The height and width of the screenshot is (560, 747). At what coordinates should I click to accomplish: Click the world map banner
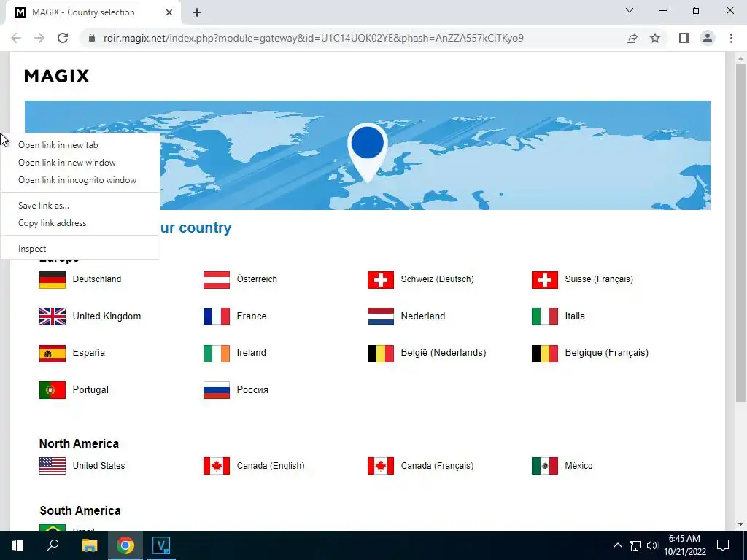click(x=368, y=155)
